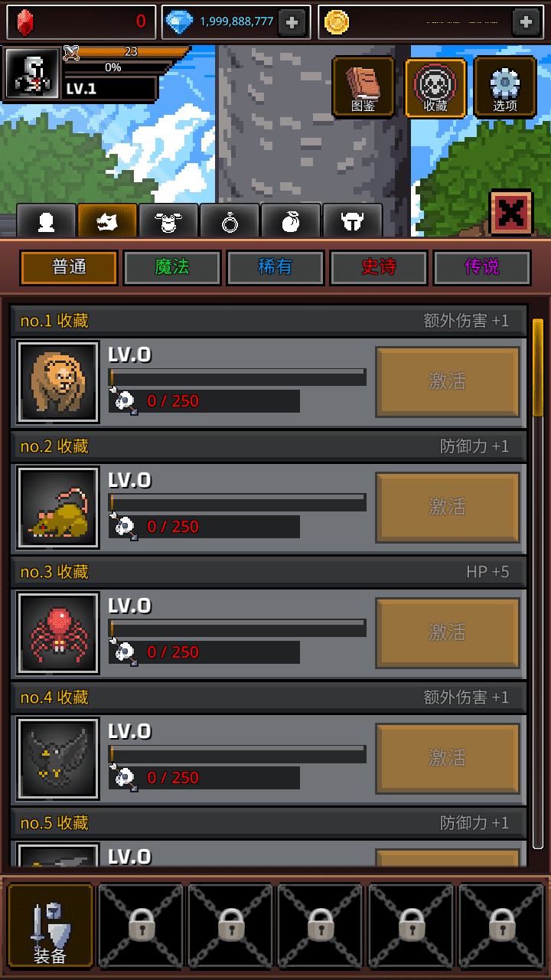
Task: Open the 收藏 collection skull icon
Action: (435, 87)
